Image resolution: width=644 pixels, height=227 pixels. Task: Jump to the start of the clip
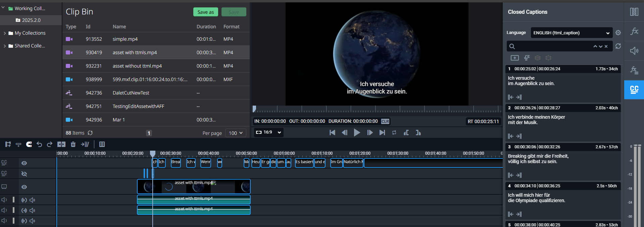332,133
